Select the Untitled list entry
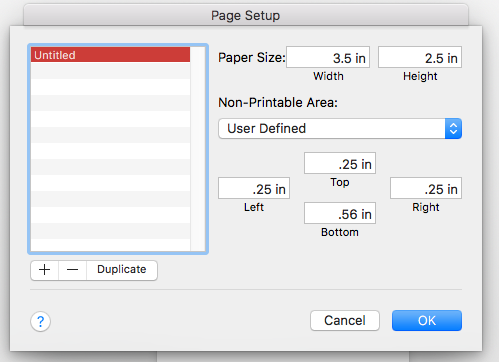The image size is (499, 362). click(x=110, y=55)
